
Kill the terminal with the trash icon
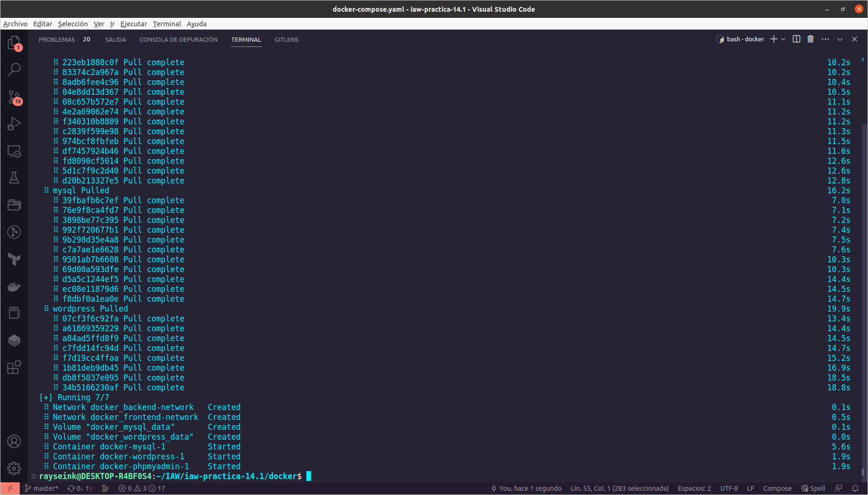810,39
